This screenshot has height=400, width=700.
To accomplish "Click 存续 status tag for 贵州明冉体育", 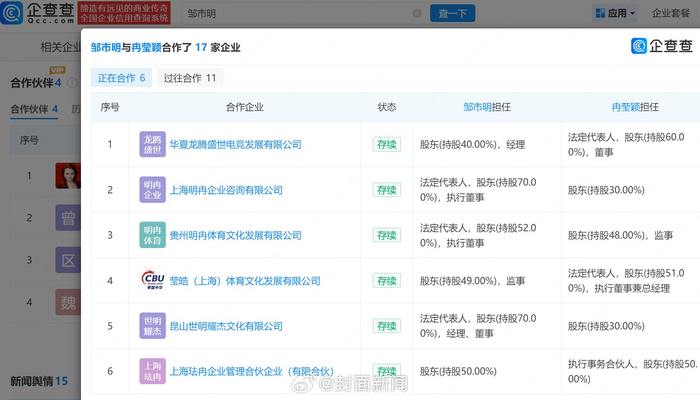I will pos(387,235).
